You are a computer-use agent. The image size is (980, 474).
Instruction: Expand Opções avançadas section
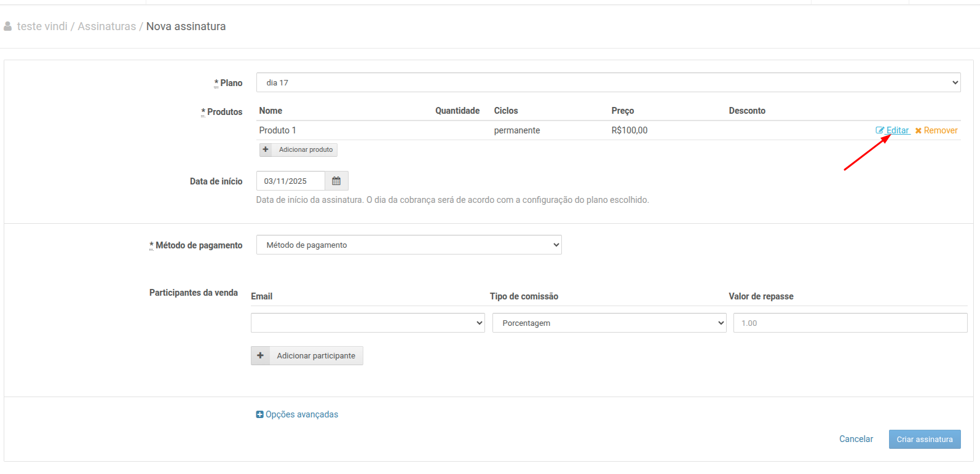302,414
